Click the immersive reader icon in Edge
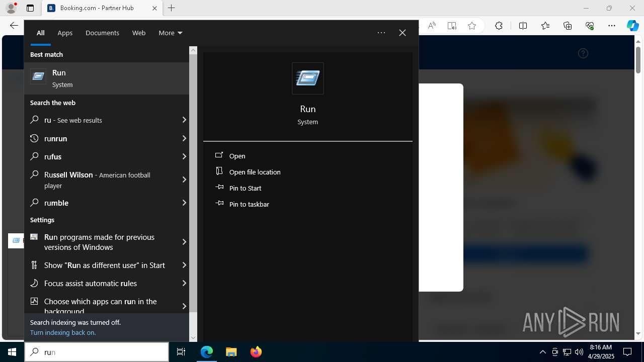 [x=452, y=26]
